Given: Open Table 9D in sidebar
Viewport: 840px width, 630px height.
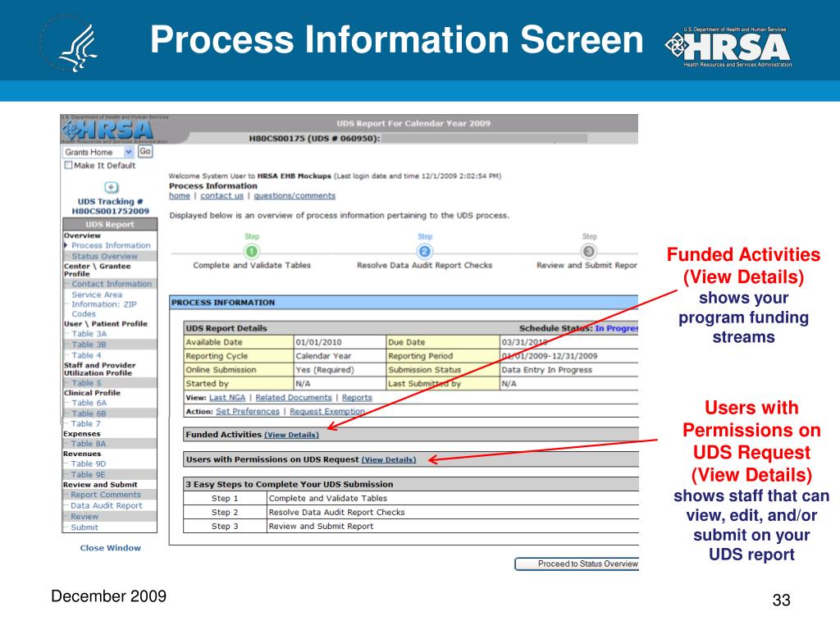Looking at the screenshot, I should pos(89,464).
